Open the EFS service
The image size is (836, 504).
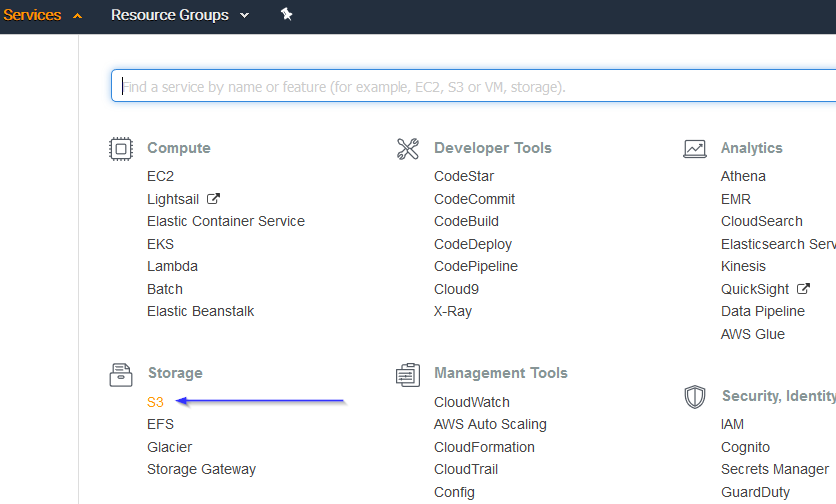pos(160,424)
